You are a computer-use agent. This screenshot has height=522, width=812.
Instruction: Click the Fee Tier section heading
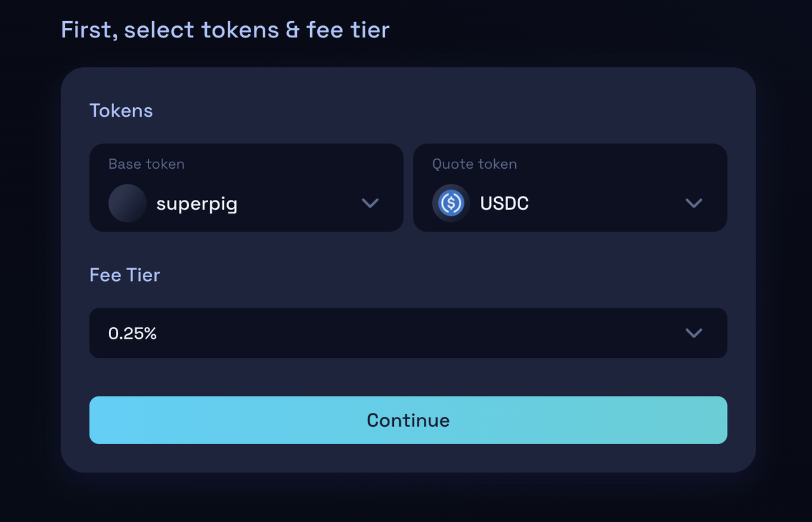(x=125, y=275)
